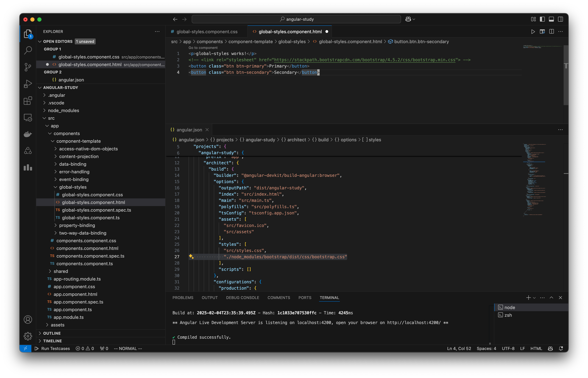
Task: Switch to the PROBLEMS panel tab
Action: point(183,297)
